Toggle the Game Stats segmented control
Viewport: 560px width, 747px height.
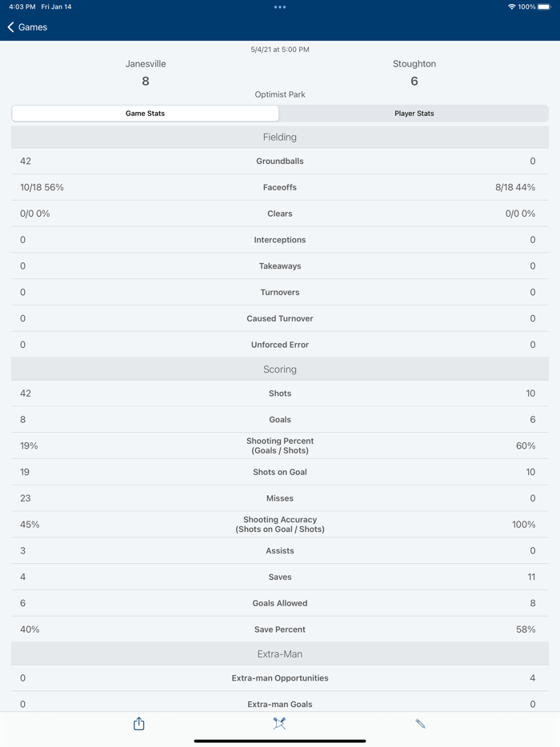144,114
